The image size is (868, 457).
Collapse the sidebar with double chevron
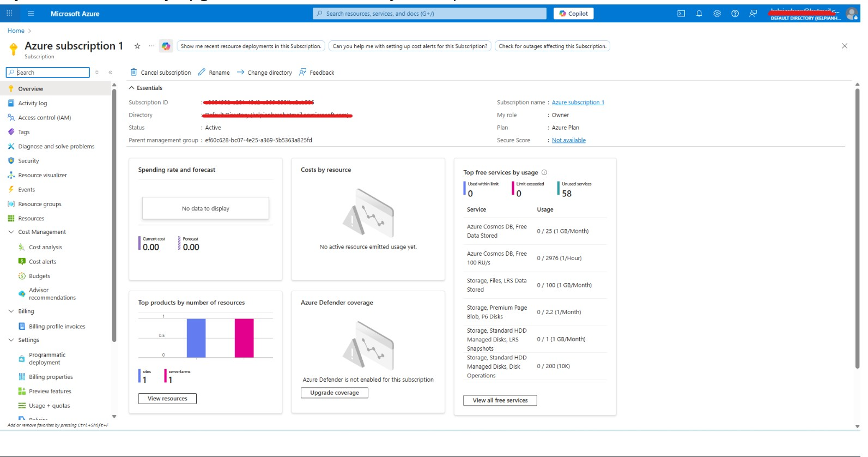[110, 72]
